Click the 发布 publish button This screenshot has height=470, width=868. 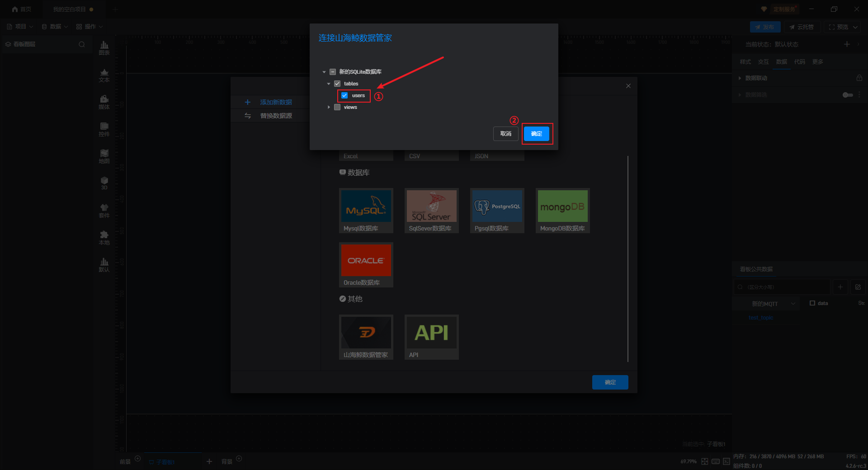click(765, 27)
